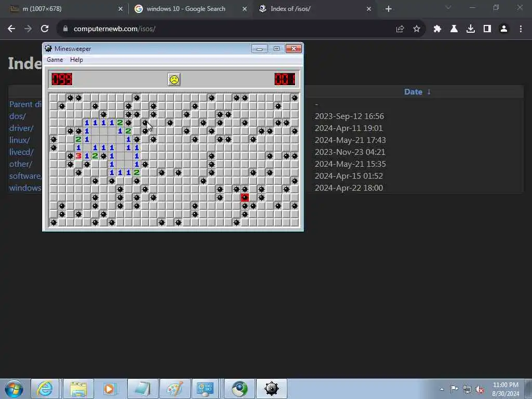The width and height of the screenshot is (532, 399).
Task: Open the Notepad taskbar icon
Action: (142, 389)
